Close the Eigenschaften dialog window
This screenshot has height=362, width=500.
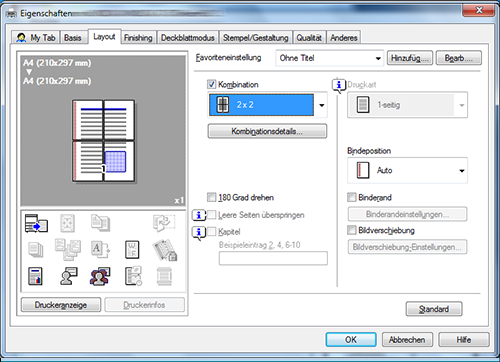click(x=478, y=10)
